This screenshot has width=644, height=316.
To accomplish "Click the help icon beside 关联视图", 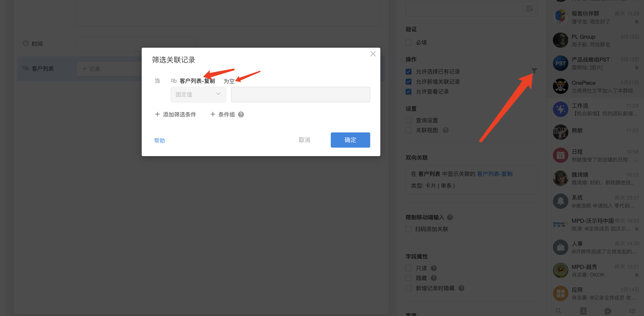I will click(x=446, y=130).
